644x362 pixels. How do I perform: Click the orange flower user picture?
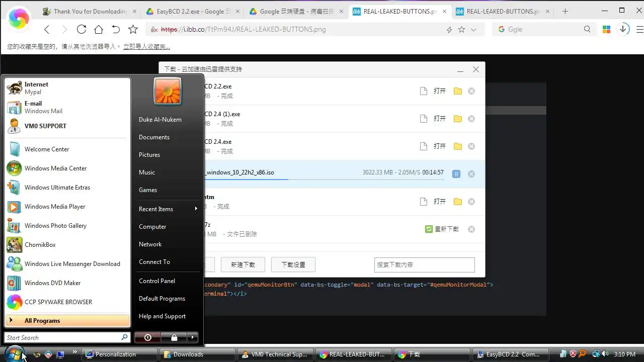point(168,92)
